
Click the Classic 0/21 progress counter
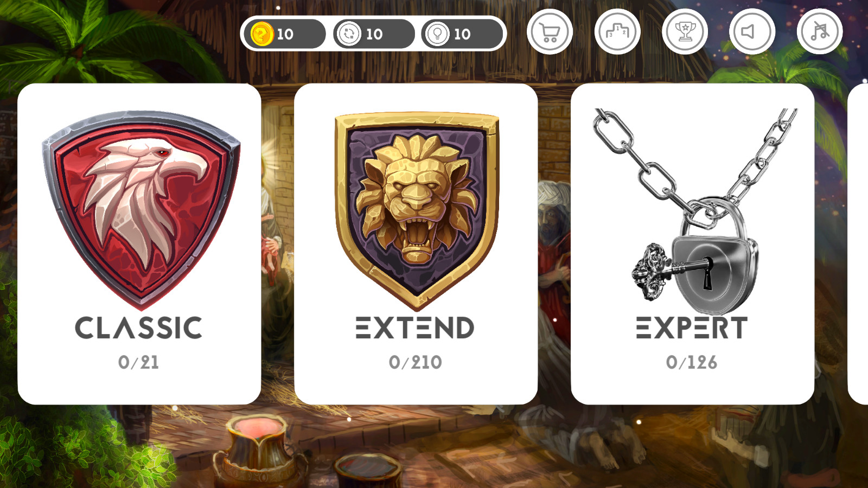pyautogui.click(x=139, y=362)
